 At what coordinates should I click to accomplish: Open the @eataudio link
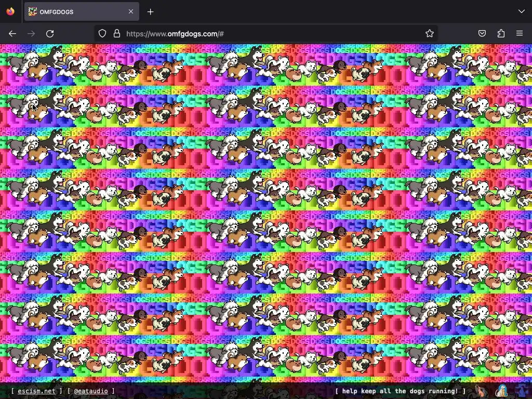pos(91,391)
